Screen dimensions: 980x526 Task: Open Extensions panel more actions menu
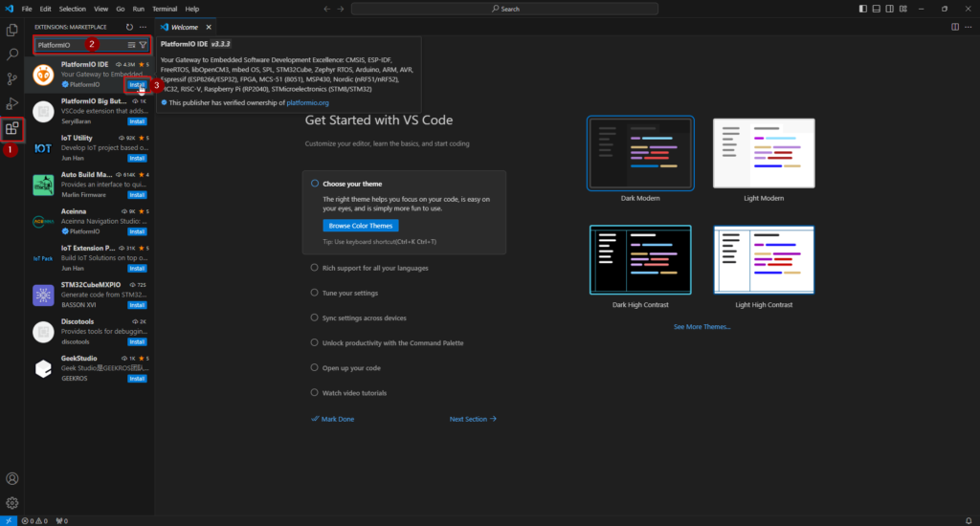pyautogui.click(x=144, y=27)
